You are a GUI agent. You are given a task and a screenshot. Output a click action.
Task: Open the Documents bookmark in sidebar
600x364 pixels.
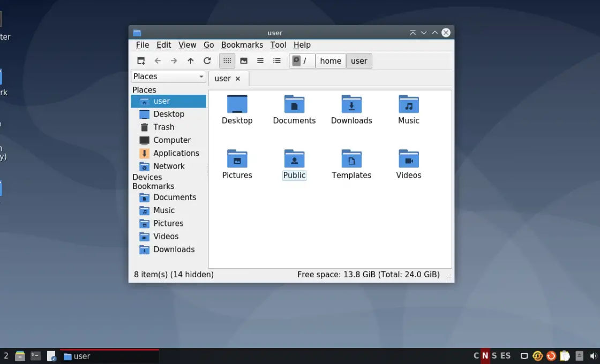coord(168,198)
